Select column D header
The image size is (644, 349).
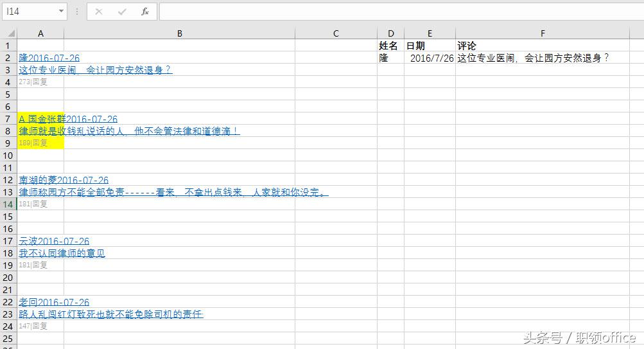click(390, 33)
